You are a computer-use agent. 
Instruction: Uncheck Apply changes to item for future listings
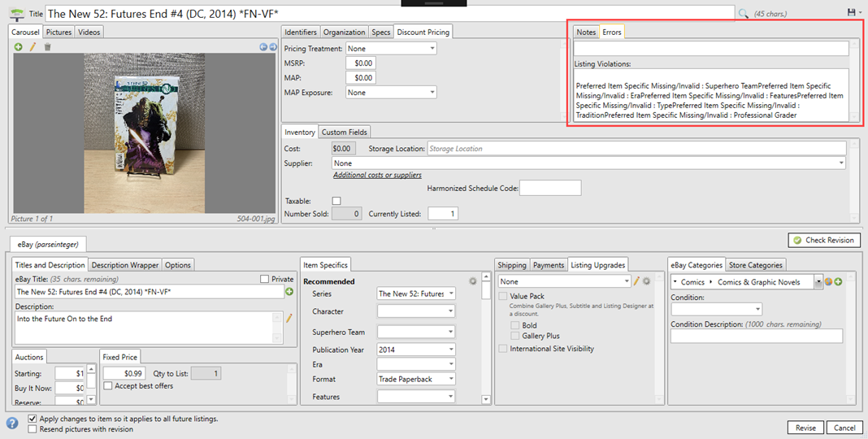33,419
